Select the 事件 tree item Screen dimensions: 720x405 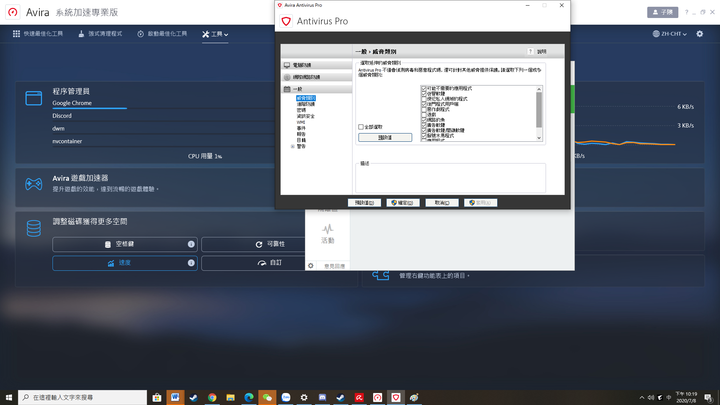coord(301,128)
